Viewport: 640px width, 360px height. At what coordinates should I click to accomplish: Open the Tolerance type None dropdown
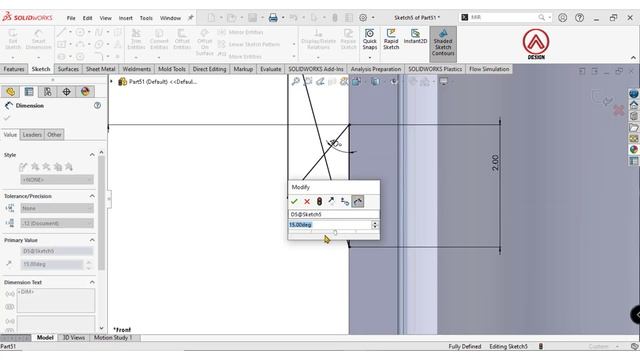pyautogui.click(x=57, y=208)
